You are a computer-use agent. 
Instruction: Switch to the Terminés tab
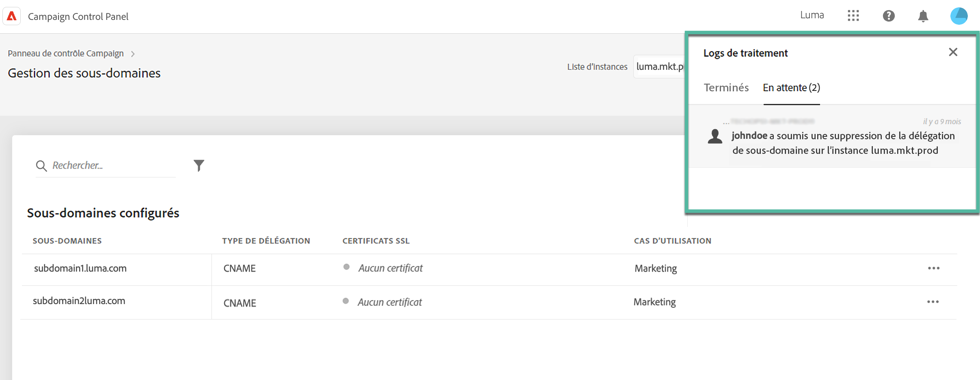[726, 88]
